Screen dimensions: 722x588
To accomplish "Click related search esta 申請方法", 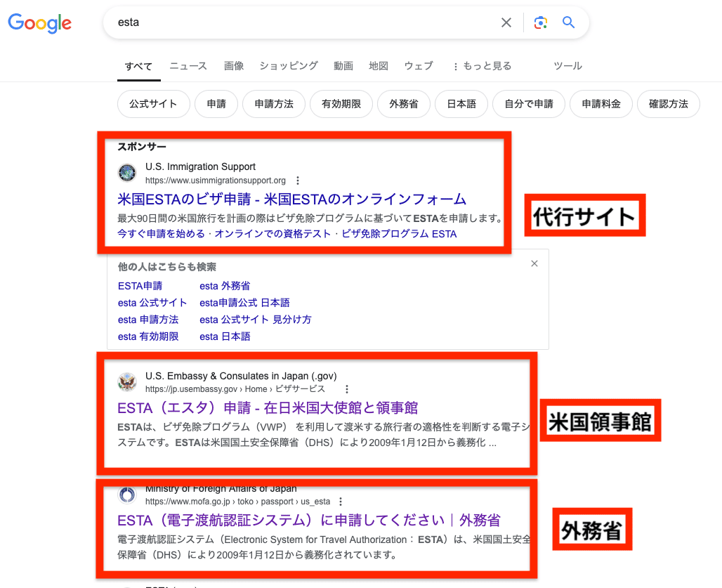I will (x=148, y=320).
